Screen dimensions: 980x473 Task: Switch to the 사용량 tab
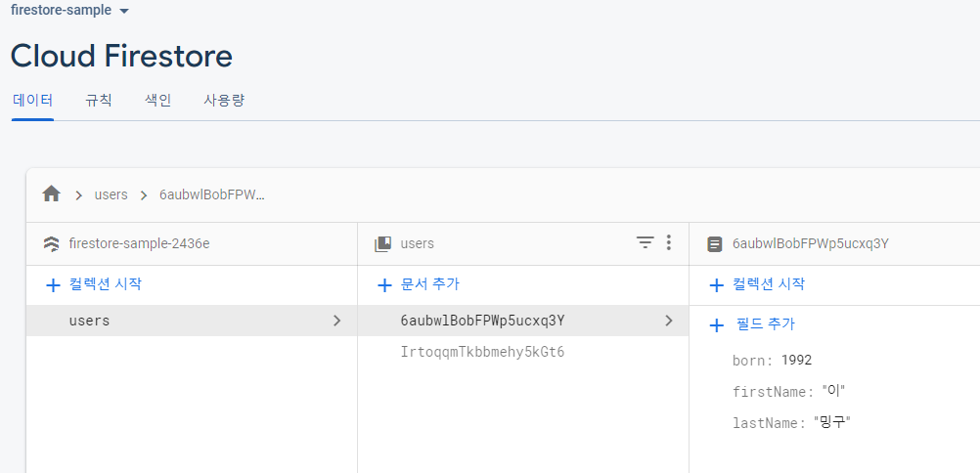tap(224, 101)
